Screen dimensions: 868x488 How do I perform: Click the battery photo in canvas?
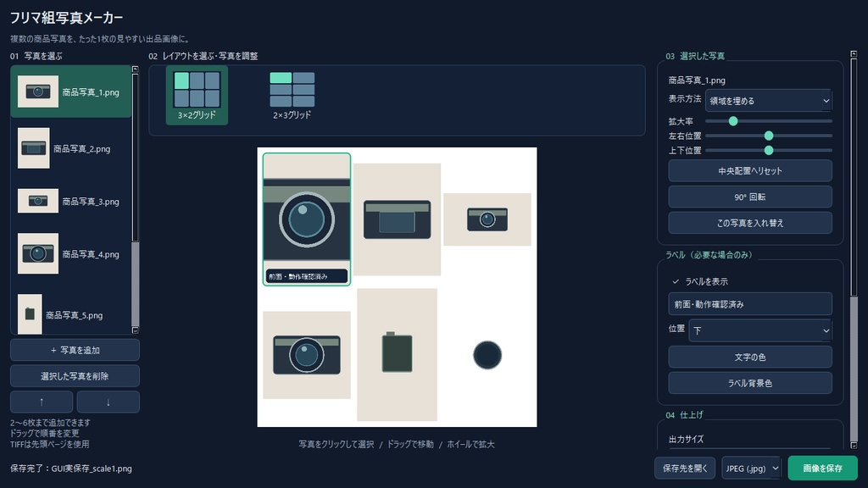[x=397, y=355]
